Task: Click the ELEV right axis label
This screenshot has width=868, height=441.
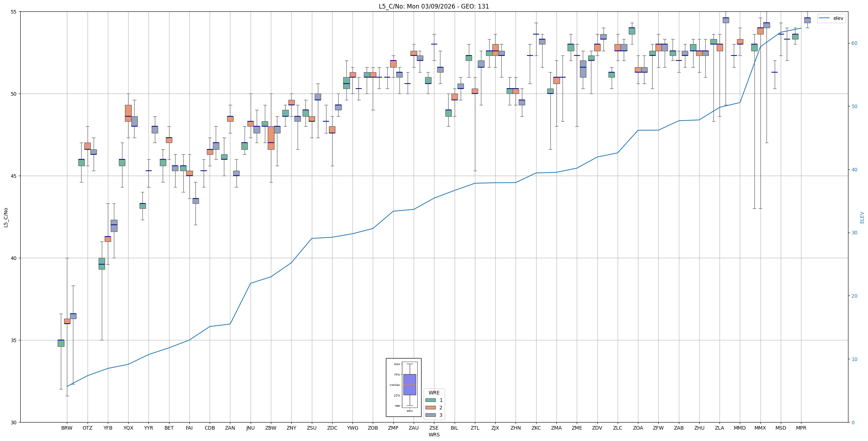Action: coord(862,217)
